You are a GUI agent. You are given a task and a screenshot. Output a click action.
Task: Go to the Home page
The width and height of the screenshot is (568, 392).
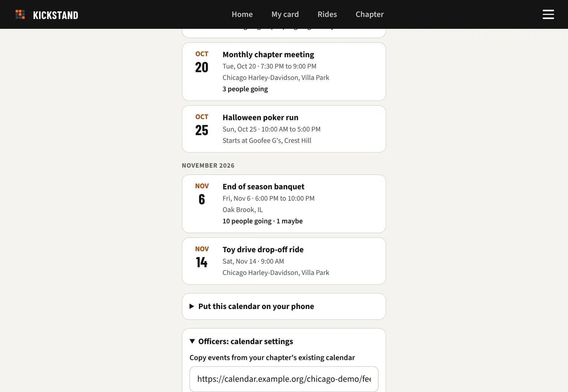point(242,15)
